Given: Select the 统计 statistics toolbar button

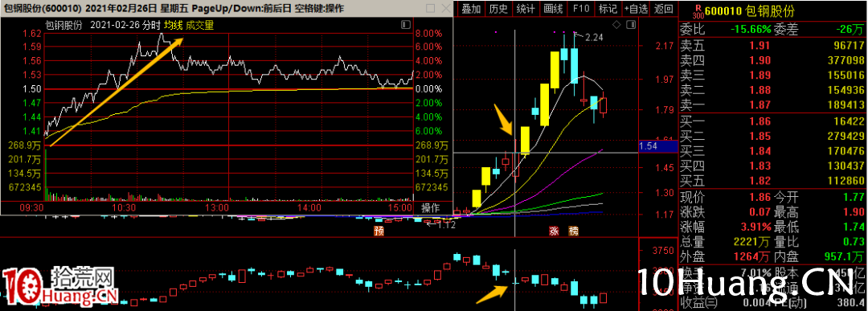Looking at the screenshot, I should click(x=526, y=8).
